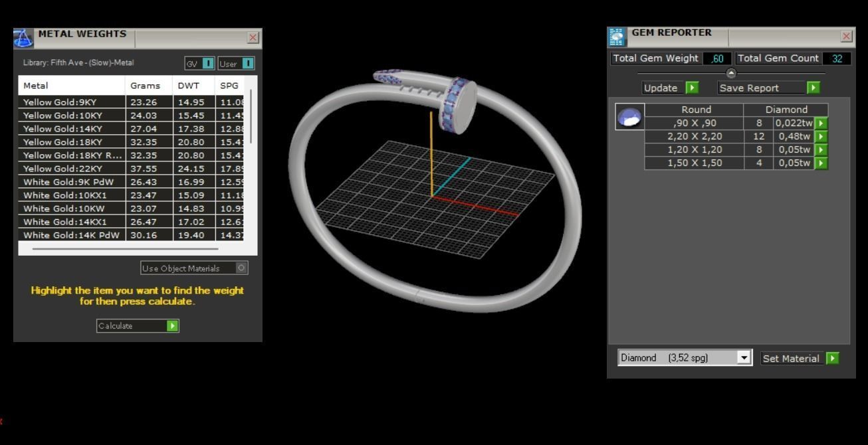Viewport: 868px width, 445px height.
Task: Select the White Gold:10KW row
Action: point(132,209)
